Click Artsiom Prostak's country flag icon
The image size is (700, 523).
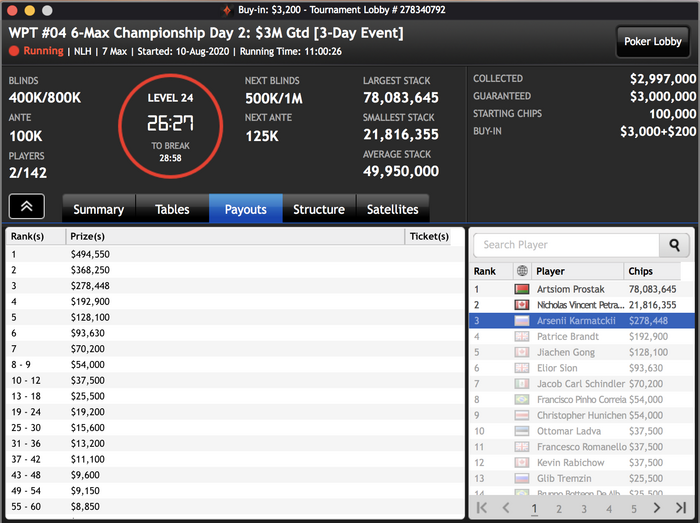click(521, 289)
